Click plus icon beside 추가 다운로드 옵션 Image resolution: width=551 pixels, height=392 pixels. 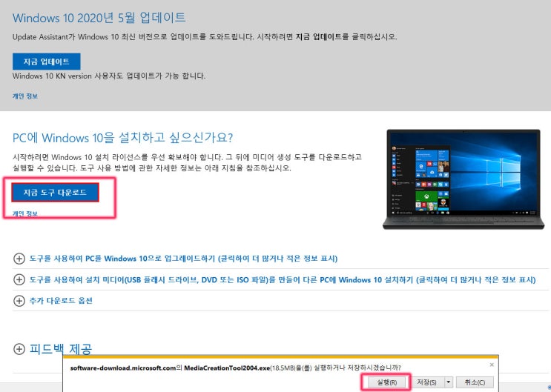19,301
